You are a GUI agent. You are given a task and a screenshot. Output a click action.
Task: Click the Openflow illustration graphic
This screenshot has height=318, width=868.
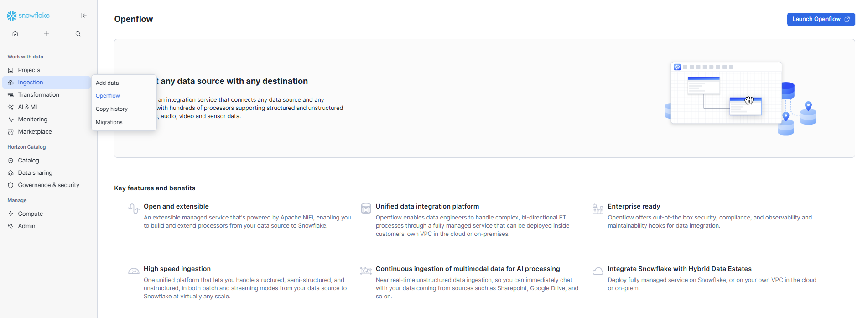coord(740,98)
